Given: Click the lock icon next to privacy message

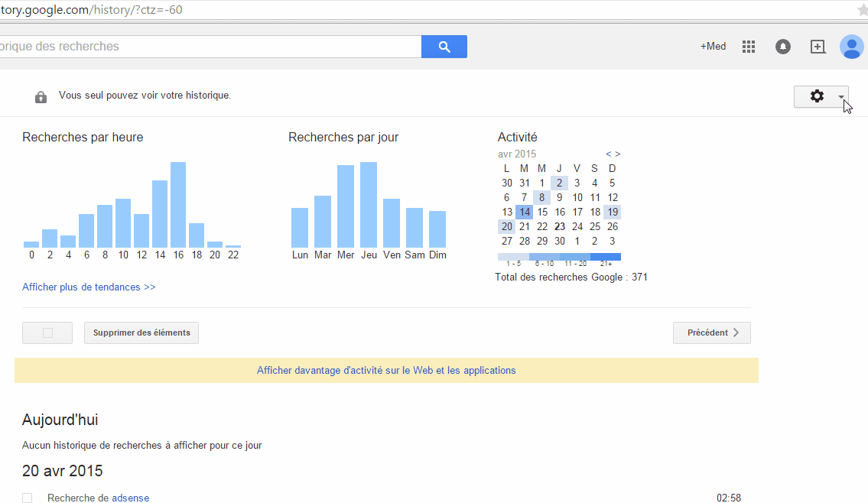Looking at the screenshot, I should click(x=41, y=96).
